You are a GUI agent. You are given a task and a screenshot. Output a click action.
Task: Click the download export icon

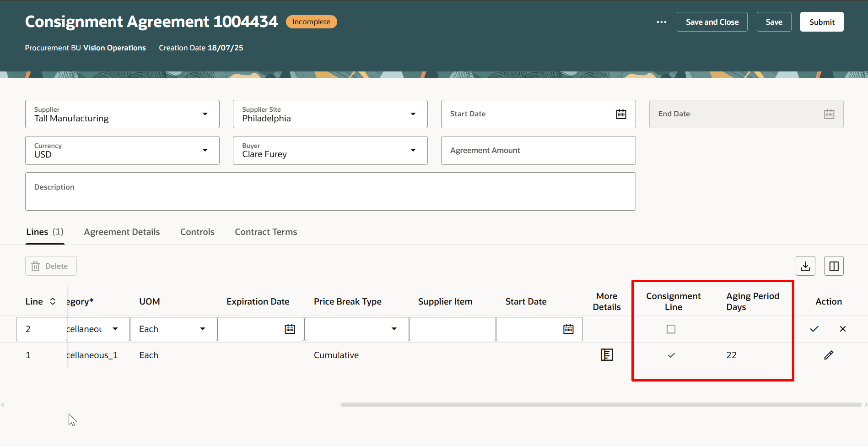click(x=805, y=266)
